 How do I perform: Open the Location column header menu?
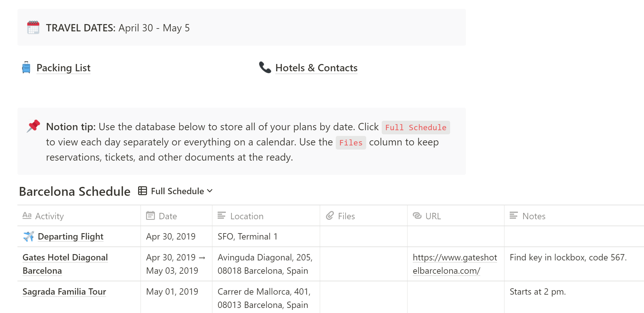click(x=247, y=216)
